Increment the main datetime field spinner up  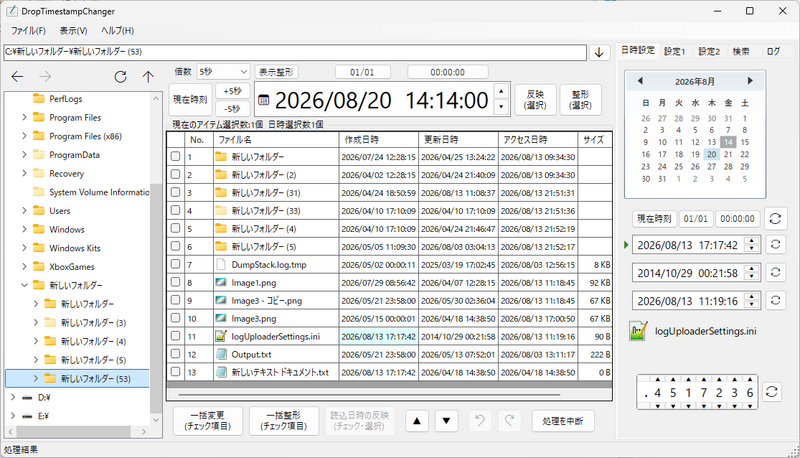pos(502,91)
